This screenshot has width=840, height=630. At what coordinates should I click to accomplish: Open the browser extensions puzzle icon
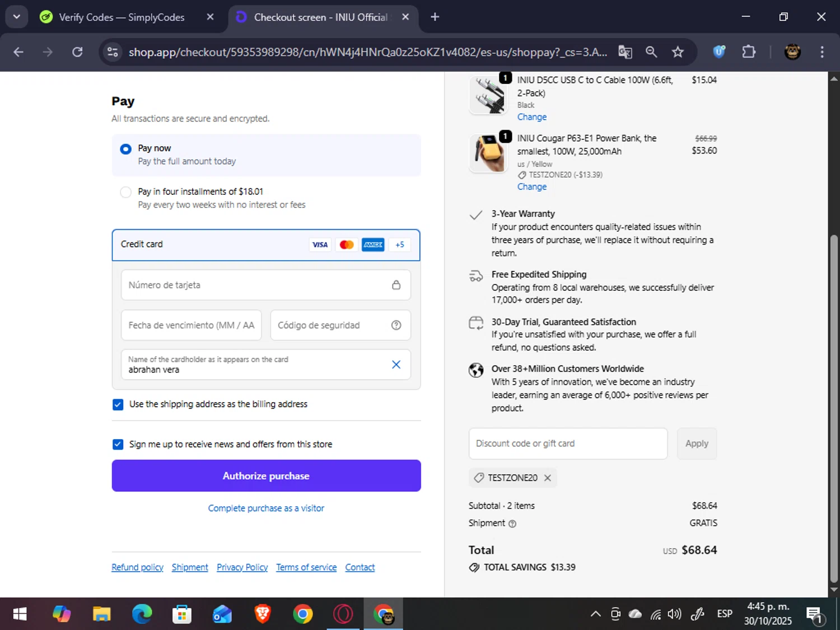749,52
